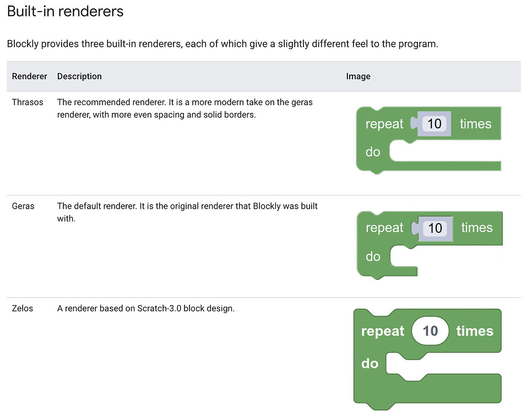
Task: Select the Geras renderer name cell
Action: point(23,206)
